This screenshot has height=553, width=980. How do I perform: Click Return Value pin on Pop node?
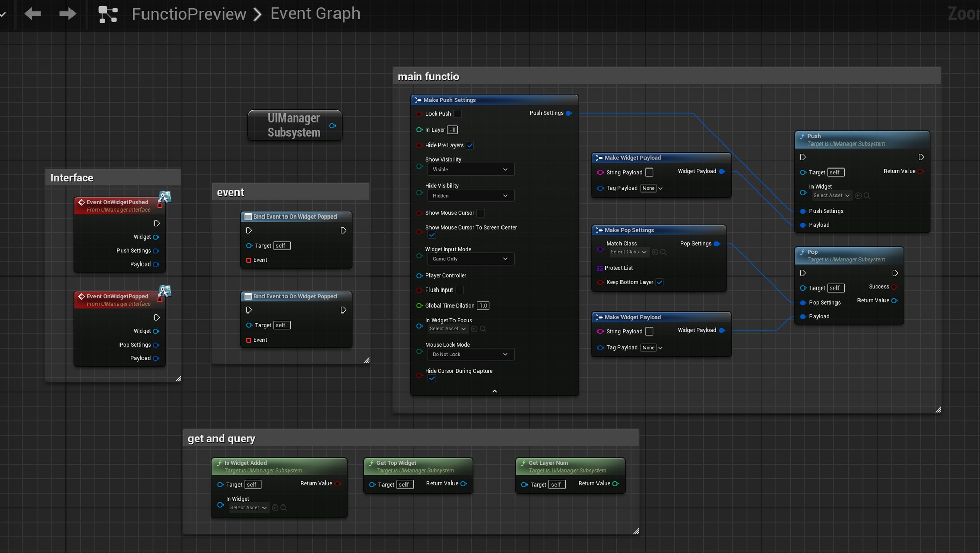[x=894, y=301]
